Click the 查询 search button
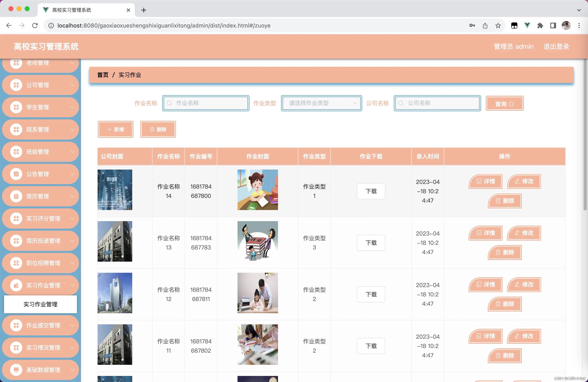Screen dimensions: 588x382 [x=504, y=104]
